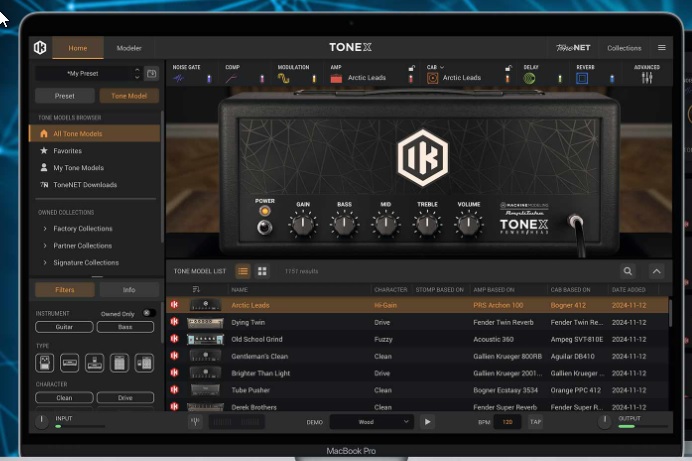This screenshot has width=692, height=461.
Task: Switch to the Info tab
Action: (129, 290)
